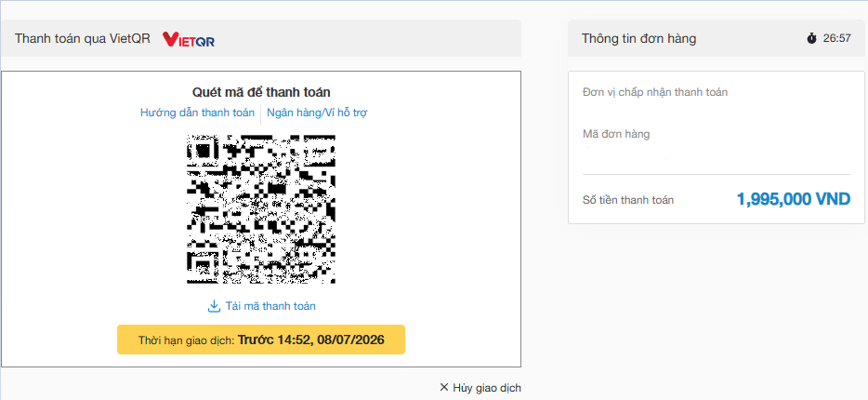Viewport: 868px width, 400px height.
Task: Download the code via Tải mã thanh toán text
Action: [270, 306]
